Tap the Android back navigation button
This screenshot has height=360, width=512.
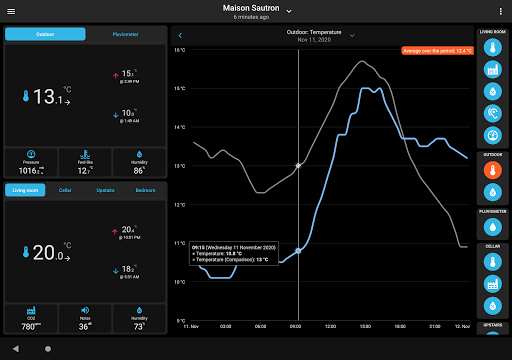point(16,349)
